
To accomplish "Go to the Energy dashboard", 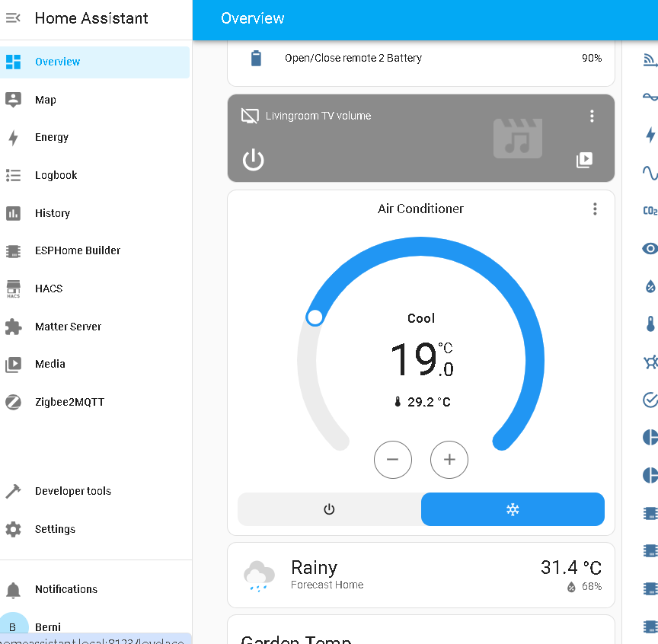I will click(x=95, y=138).
